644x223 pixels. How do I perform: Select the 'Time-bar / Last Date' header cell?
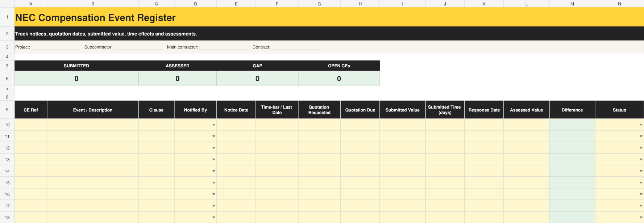click(x=277, y=110)
